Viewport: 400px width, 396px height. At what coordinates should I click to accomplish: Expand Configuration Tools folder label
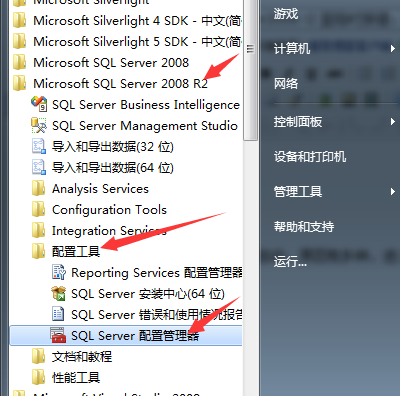[x=109, y=210]
